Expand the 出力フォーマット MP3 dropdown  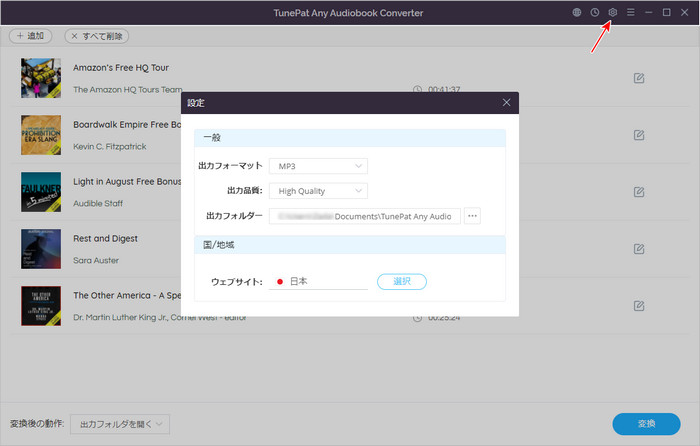(318, 166)
